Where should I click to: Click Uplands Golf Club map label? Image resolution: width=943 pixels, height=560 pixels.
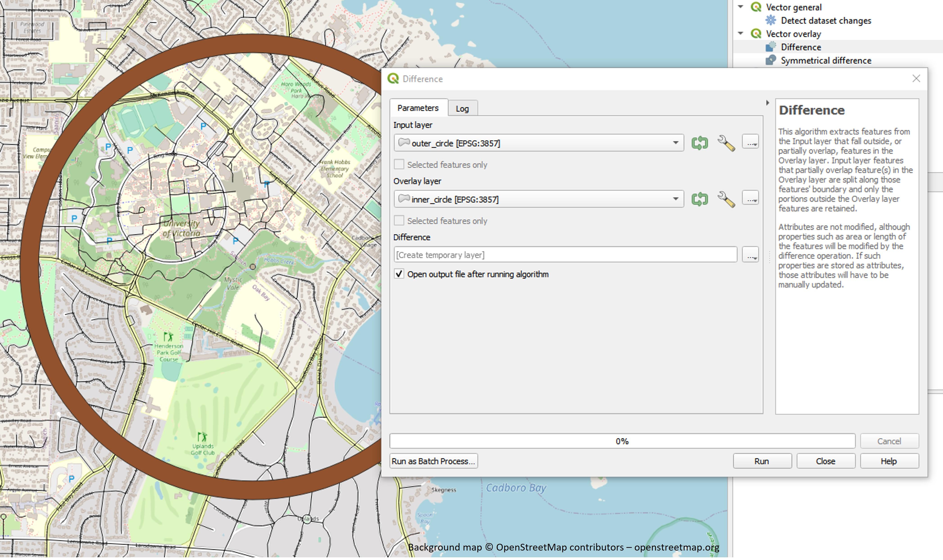click(x=203, y=450)
